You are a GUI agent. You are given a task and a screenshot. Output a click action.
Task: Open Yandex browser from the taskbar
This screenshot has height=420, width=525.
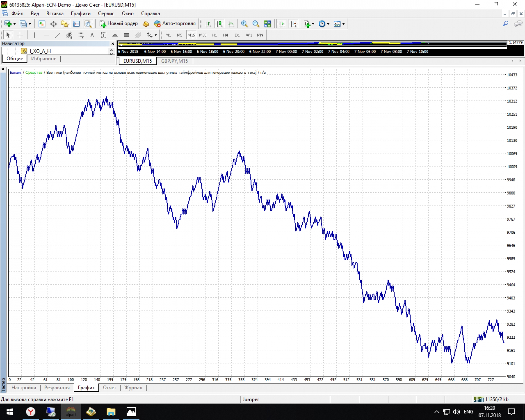pos(31,412)
